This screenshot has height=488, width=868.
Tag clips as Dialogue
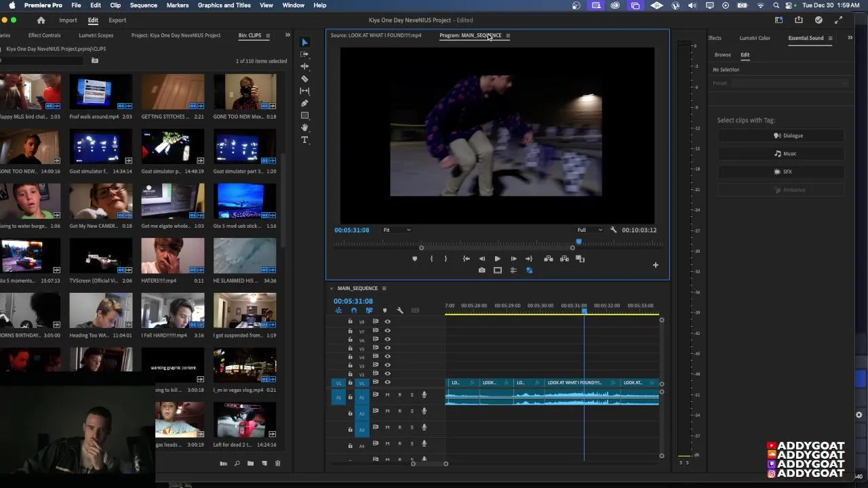pyautogui.click(x=782, y=136)
